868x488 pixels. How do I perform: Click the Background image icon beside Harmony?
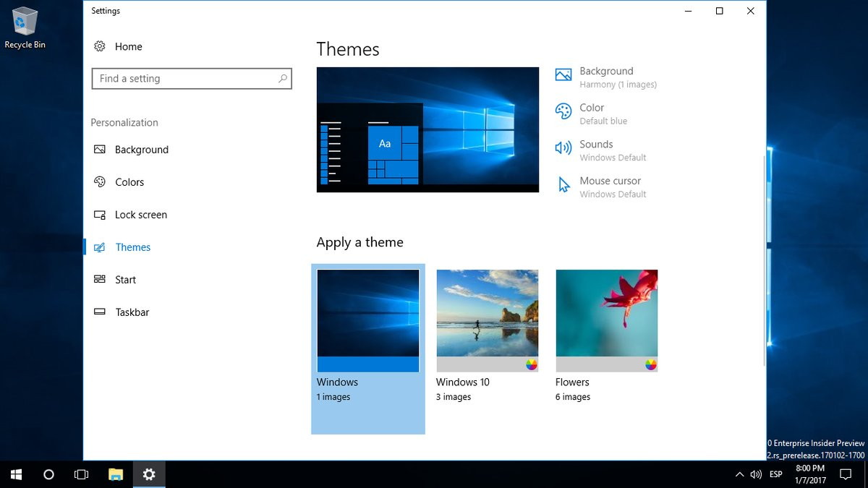tap(563, 74)
